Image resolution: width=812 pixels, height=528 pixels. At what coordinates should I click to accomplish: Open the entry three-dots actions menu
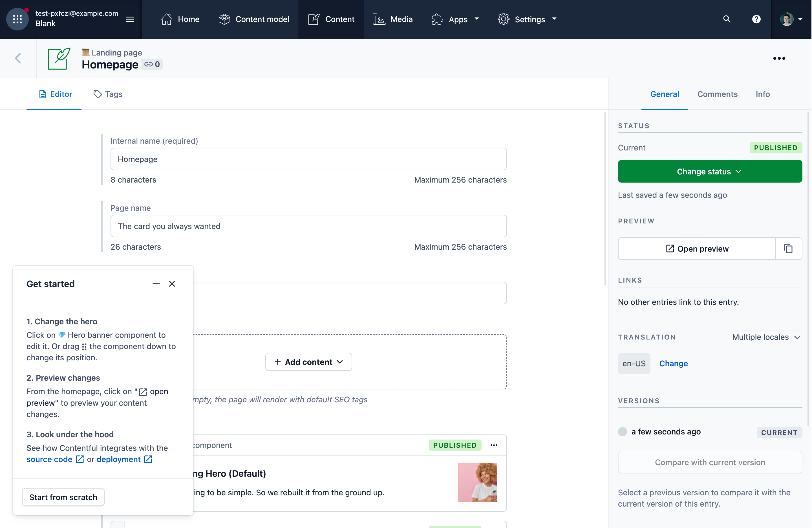(x=779, y=58)
